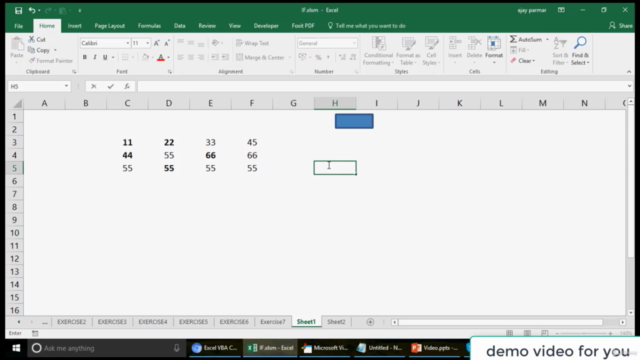Open the Microsoft Visual Basic taskbar item

point(325,348)
